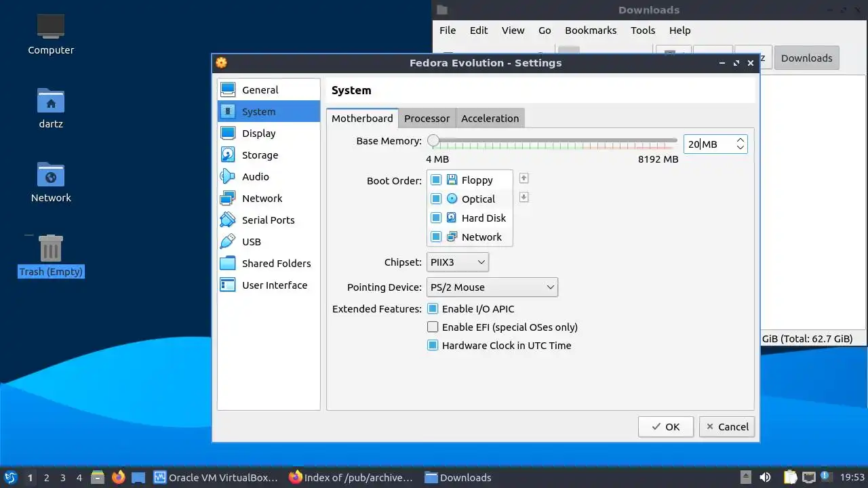The width and height of the screenshot is (868, 488).
Task: Open the Network desktop icon
Action: [x=51, y=182]
